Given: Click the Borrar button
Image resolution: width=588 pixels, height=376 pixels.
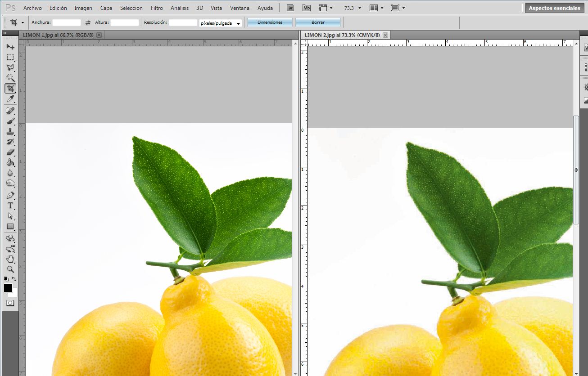Looking at the screenshot, I should [x=318, y=22].
